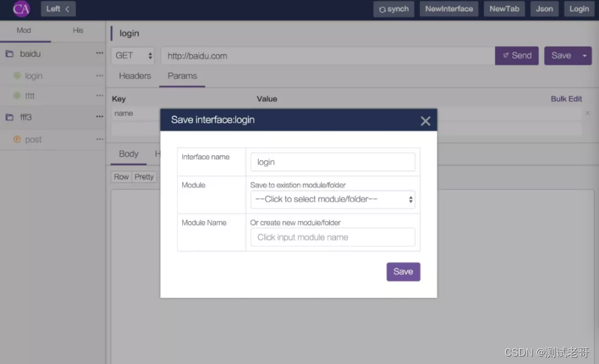Open the GET method dropdown
599x364 pixels.
133,56
